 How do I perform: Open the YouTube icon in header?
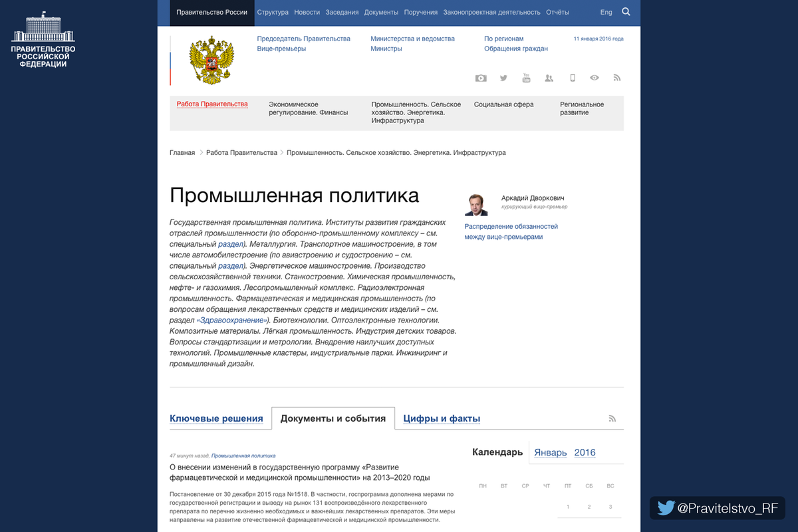click(x=526, y=78)
